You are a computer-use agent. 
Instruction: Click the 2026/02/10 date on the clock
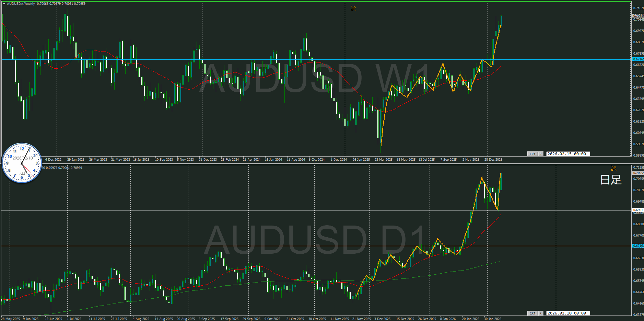pos(23,158)
